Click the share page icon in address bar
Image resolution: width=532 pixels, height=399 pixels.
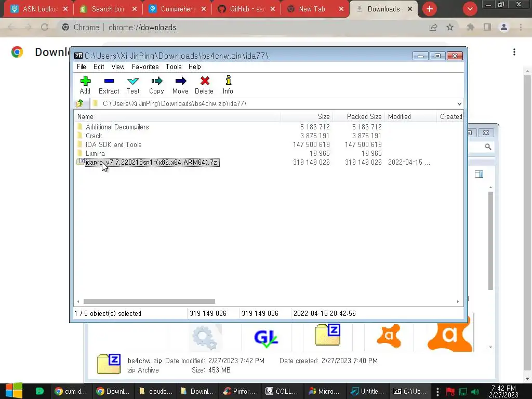[x=433, y=27]
